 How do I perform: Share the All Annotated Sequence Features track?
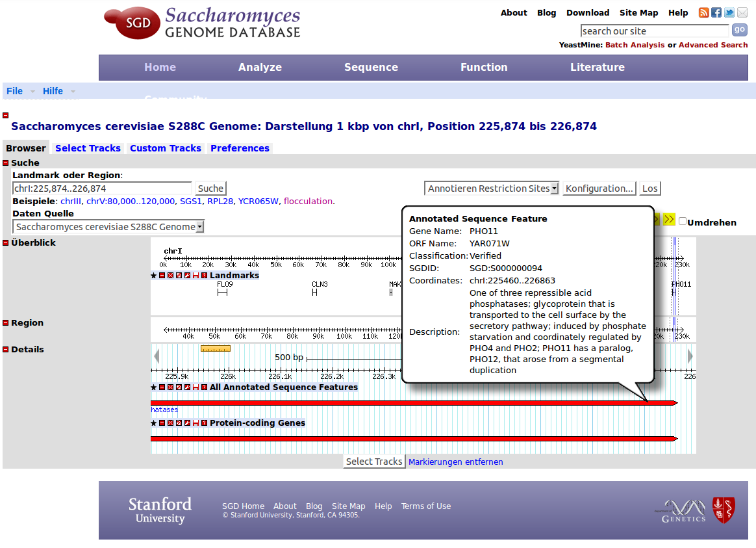179,387
